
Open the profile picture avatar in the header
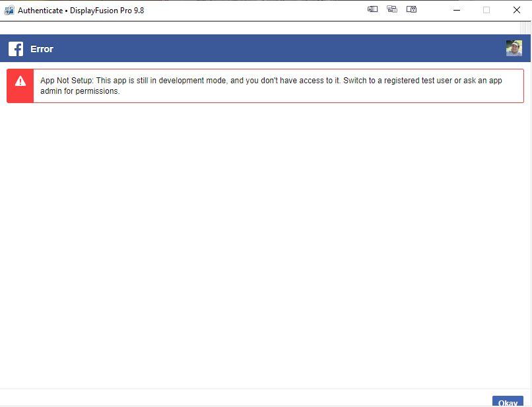[514, 48]
